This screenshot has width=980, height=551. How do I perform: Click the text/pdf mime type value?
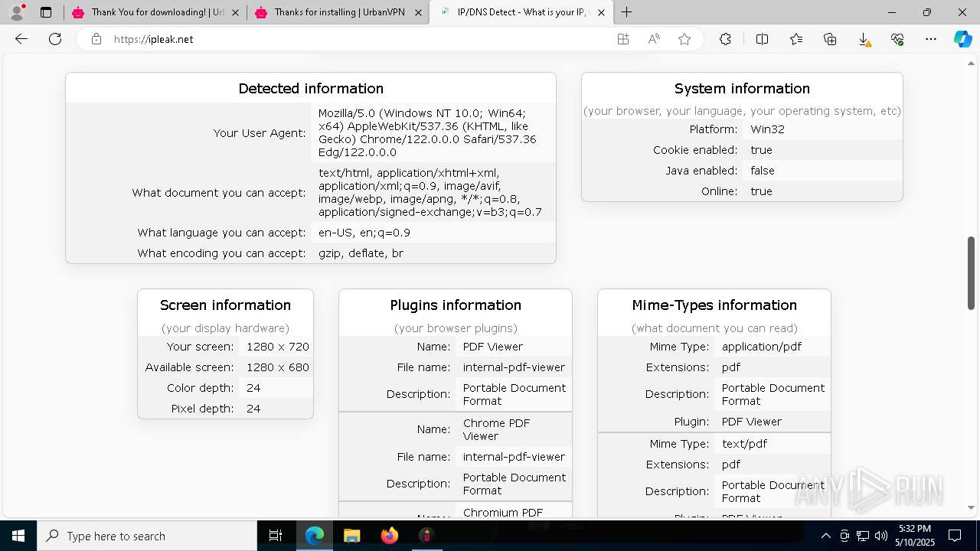(x=744, y=444)
